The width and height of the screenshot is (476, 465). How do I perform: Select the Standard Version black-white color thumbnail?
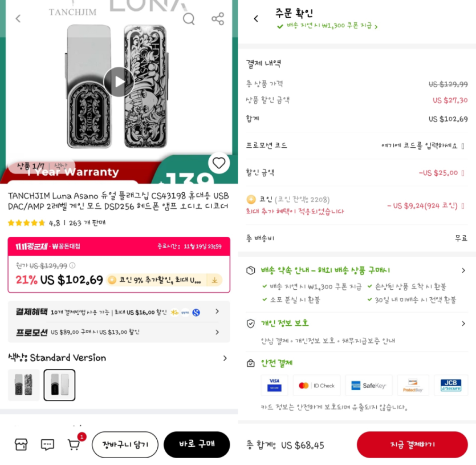pos(59,385)
